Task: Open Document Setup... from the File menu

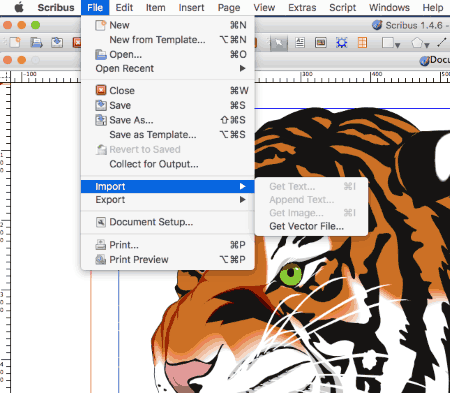Action: (x=168, y=222)
